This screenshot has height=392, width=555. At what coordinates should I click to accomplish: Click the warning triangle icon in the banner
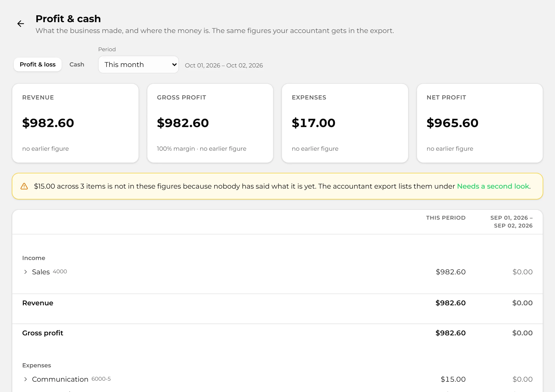24,186
